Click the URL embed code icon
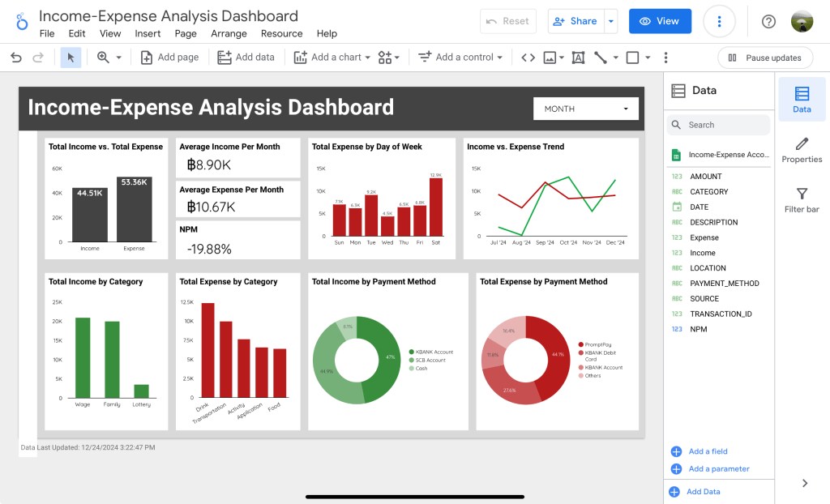This screenshot has width=830, height=504. tap(528, 58)
